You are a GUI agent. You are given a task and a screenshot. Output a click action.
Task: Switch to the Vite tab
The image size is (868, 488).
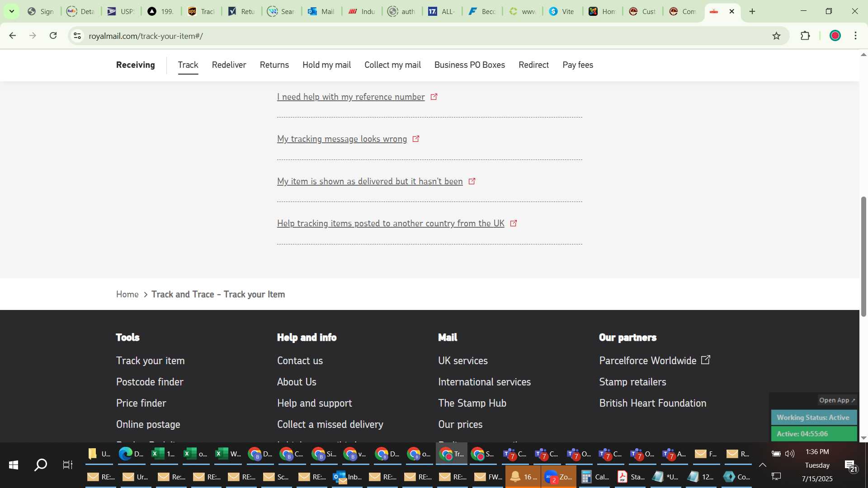(562, 11)
